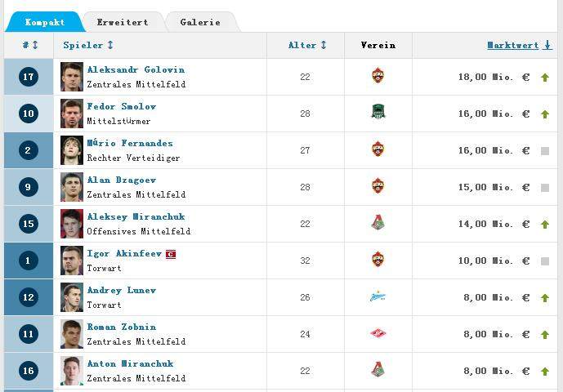563x392 pixels.
Task: Click Igor Akinfeev's photo thumbnail
Action: point(72,261)
